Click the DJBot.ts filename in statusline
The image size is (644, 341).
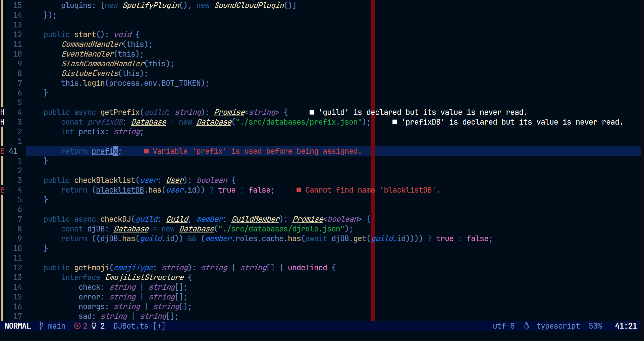(x=131, y=326)
